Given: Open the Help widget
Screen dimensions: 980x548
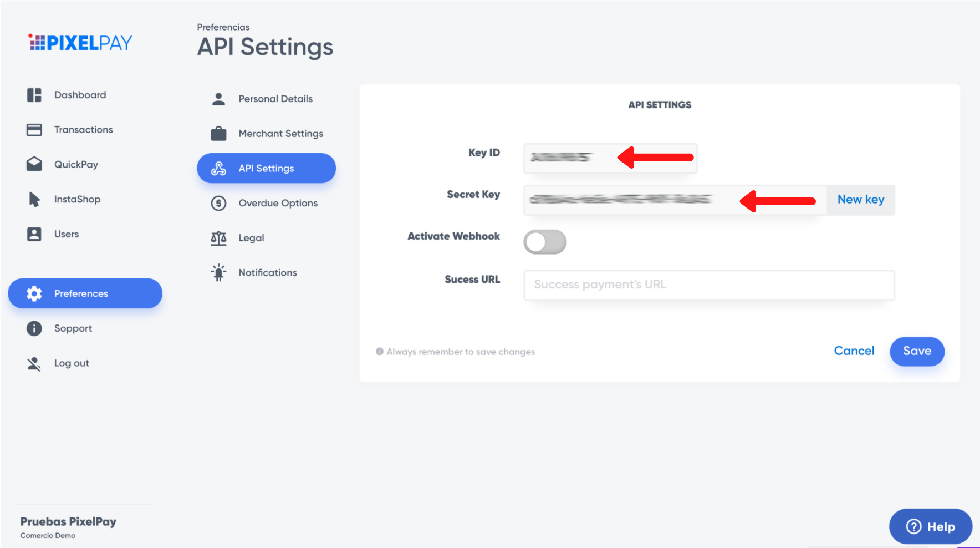Looking at the screenshot, I should tap(930, 526).
